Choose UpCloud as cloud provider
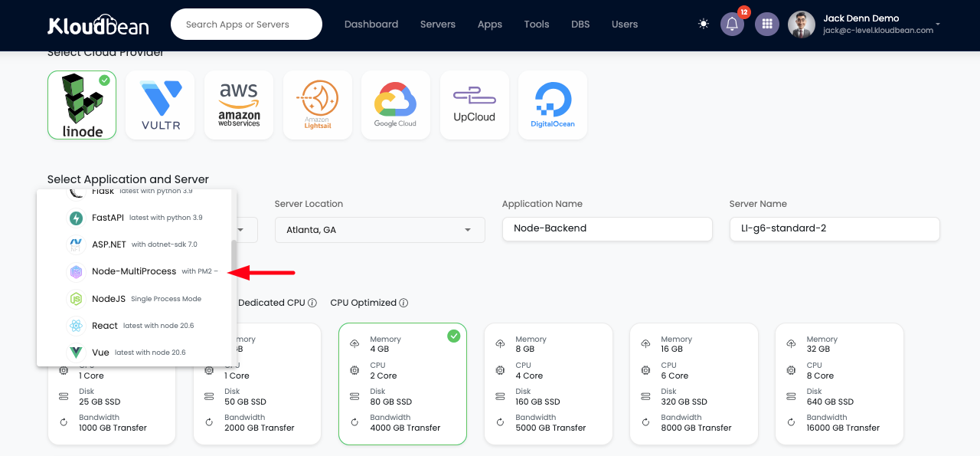 pos(475,105)
